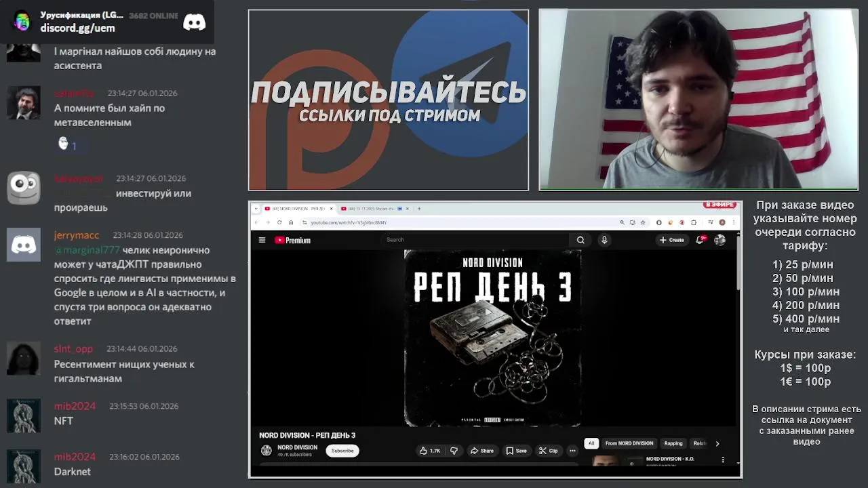
Task: Click the РЕП ДЕНЬ 3 album cover video
Action: pyautogui.click(x=492, y=338)
